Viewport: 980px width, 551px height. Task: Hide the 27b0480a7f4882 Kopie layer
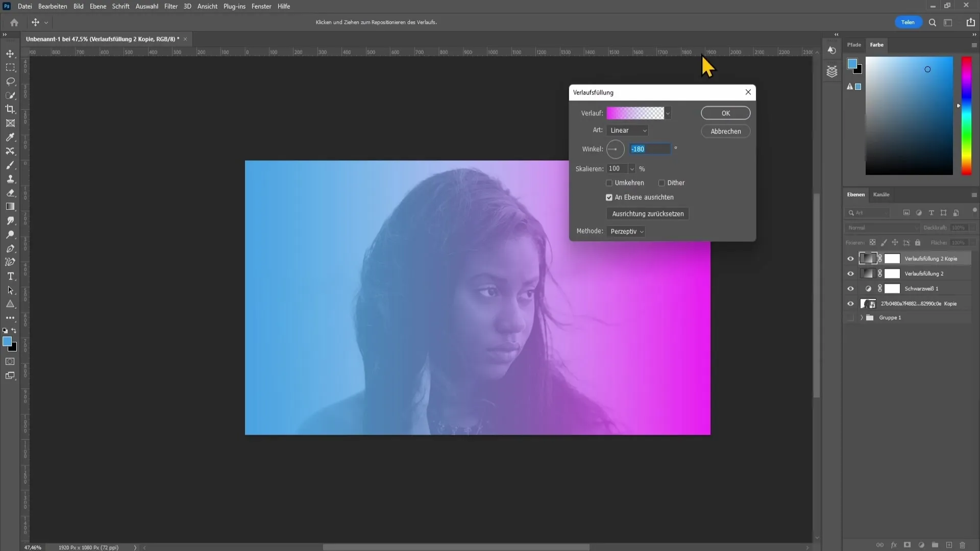pyautogui.click(x=850, y=304)
